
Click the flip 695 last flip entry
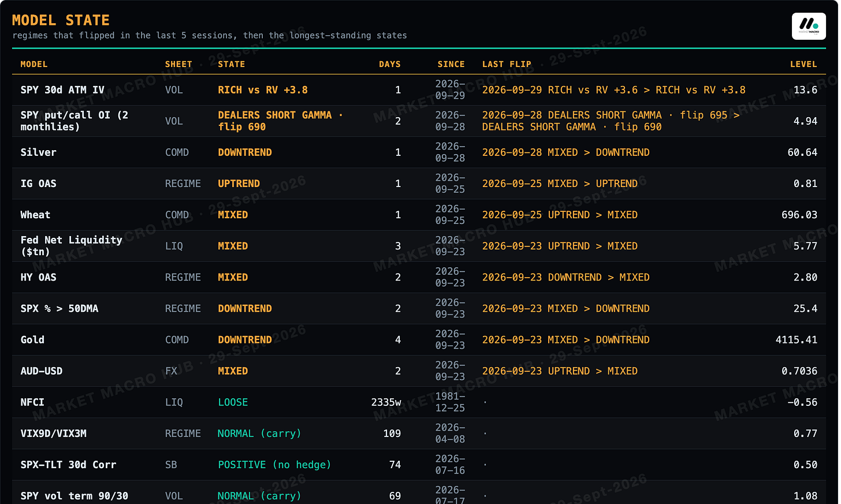click(611, 121)
